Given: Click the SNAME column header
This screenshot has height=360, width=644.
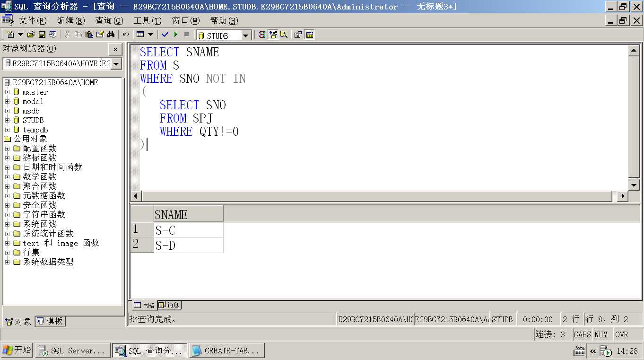Looking at the screenshot, I should point(189,214).
